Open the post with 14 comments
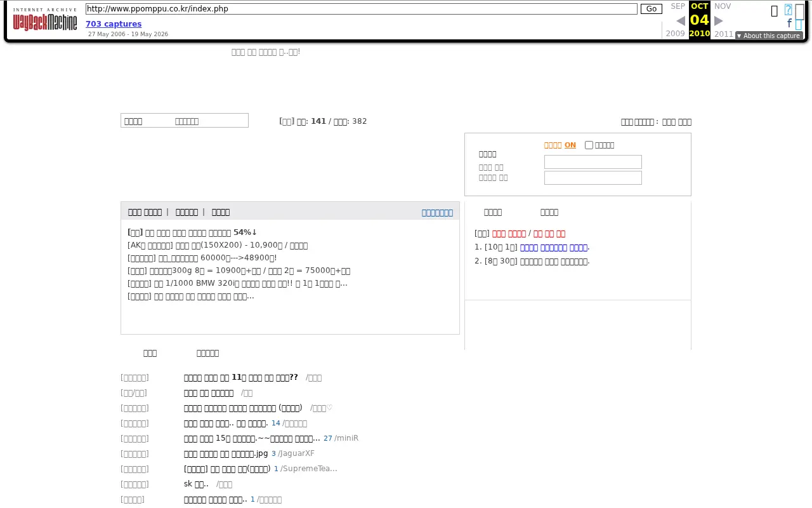The image size is (812, 508). (226, 423)
